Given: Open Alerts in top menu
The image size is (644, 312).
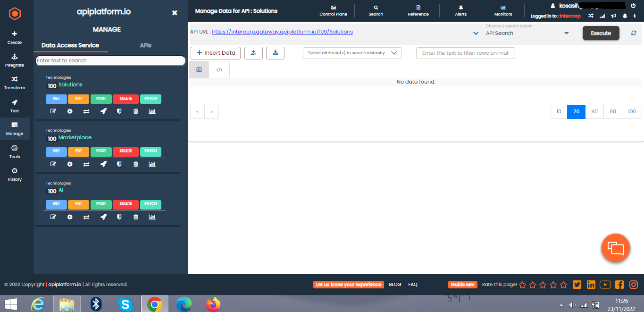Looking at the screenshot, I should [x=461, y=10].
